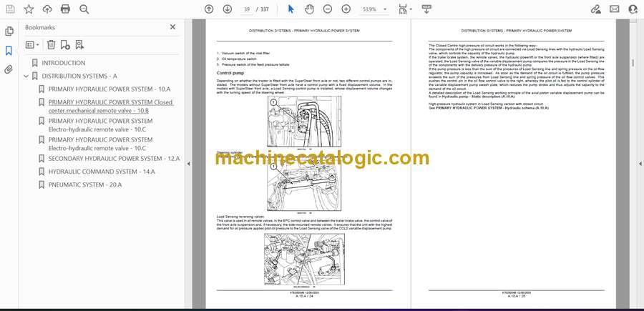644x311 pixels.
Task: Select the DISTRIBUTION SYSTEMS - A bookmark
Action: click(79, 76)
